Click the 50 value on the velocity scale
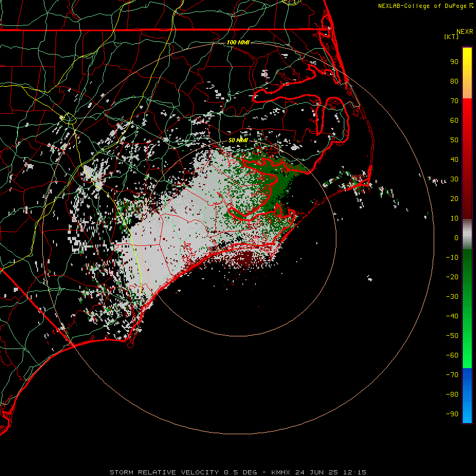The height and width of the screenshot is (476, 476). 454,140
